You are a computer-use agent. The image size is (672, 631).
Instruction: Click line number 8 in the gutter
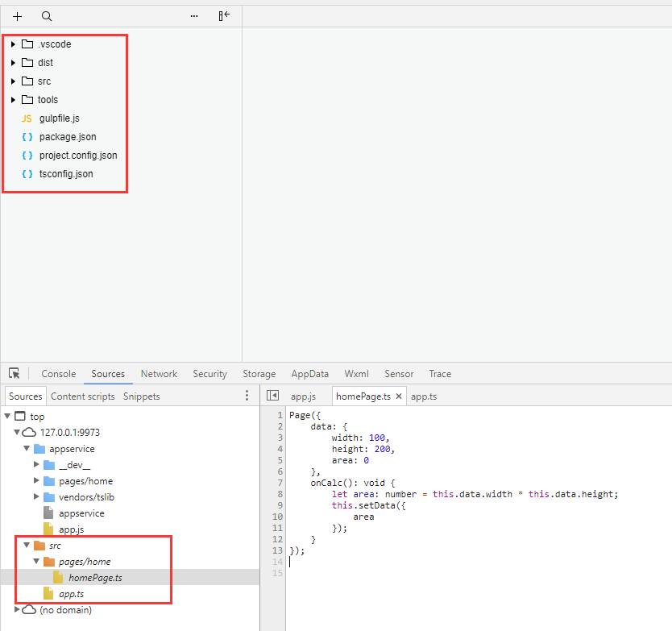[x=279, y=494]
